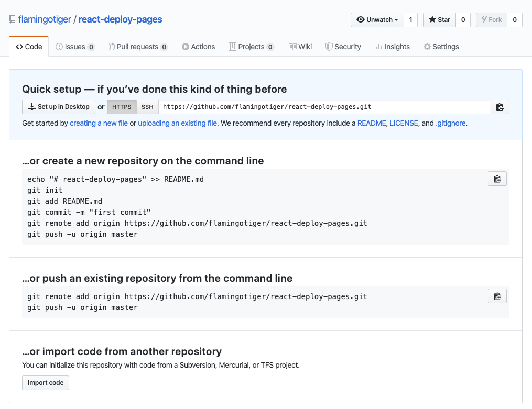Viewport: 532px width, 409px height.
Task: Follow the 'creating a new file' link
Action: point(99,124)
